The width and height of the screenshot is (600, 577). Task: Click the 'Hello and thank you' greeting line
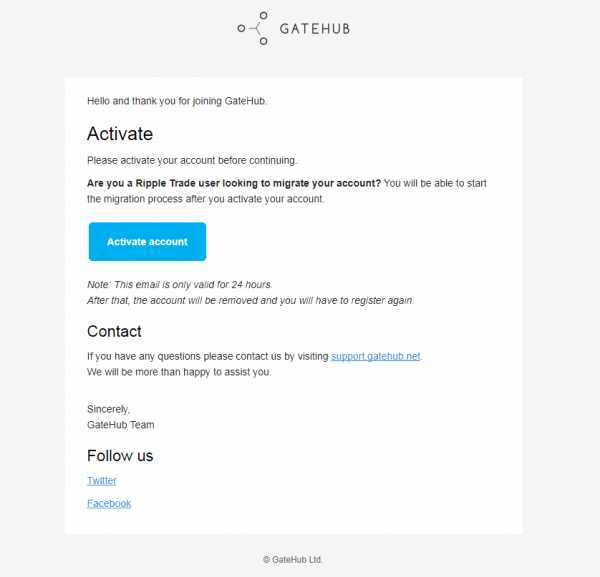177,101
